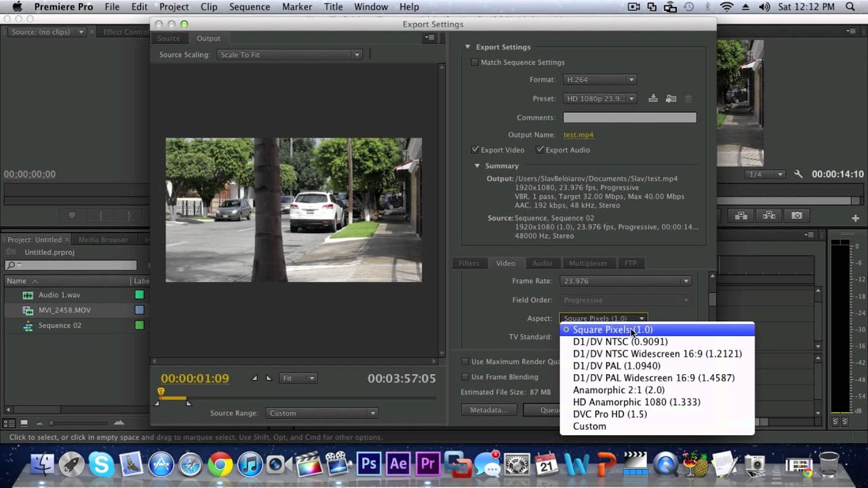The width and height of the screenshot is (868, 488).
Task: Open Final Cut Pro from the Dock
Action: pyautogui.click(x=309, y=465)
